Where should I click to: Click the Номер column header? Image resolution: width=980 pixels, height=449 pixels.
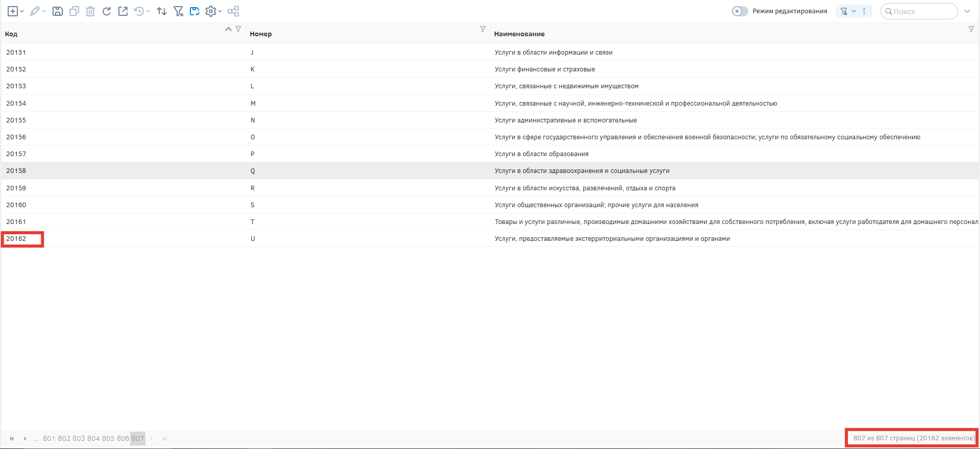(x=261, y=34)
